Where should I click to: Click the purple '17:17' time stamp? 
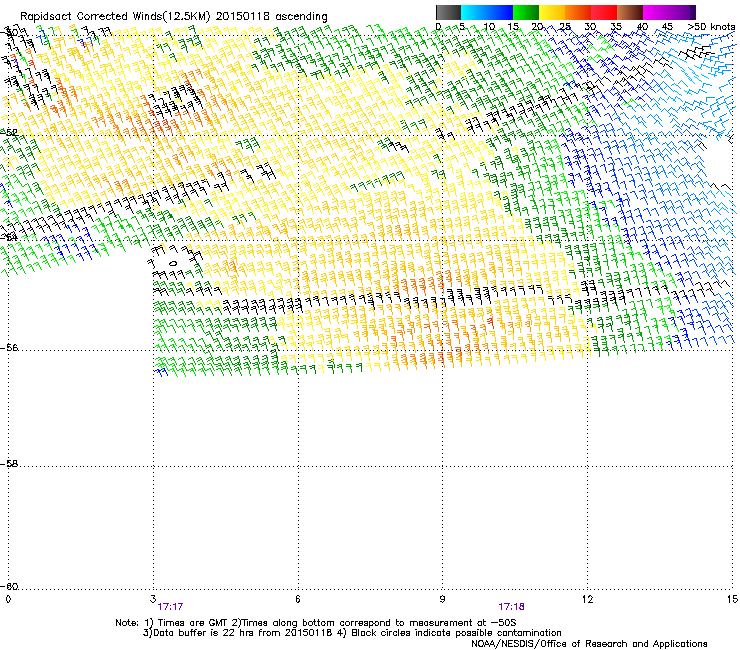170,607
